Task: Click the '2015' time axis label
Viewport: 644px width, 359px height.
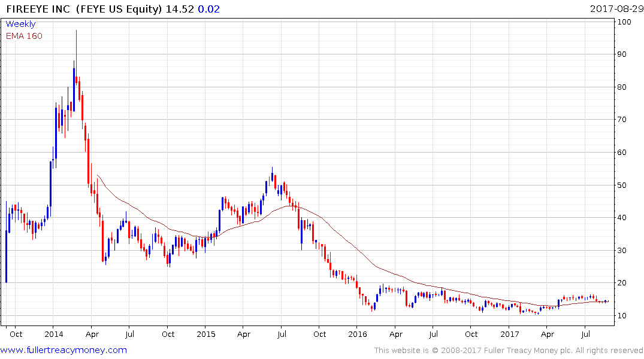Action: click(205, 334)
